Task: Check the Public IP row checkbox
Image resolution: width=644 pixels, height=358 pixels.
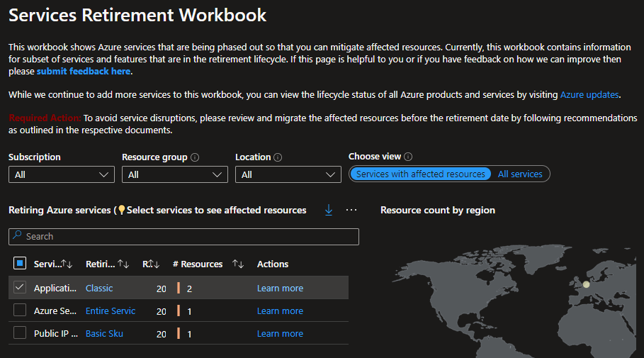Action: tap(20, 332)
